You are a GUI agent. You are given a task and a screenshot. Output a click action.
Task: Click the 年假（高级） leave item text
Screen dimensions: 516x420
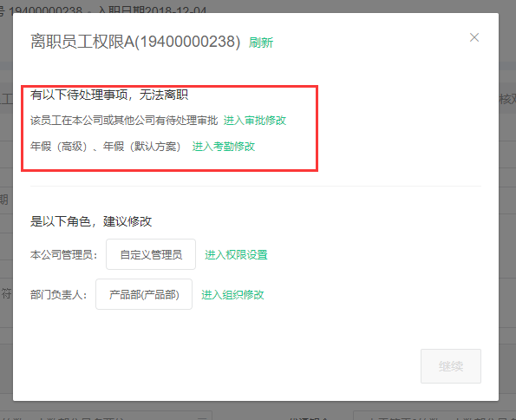[x=59, y=147]
